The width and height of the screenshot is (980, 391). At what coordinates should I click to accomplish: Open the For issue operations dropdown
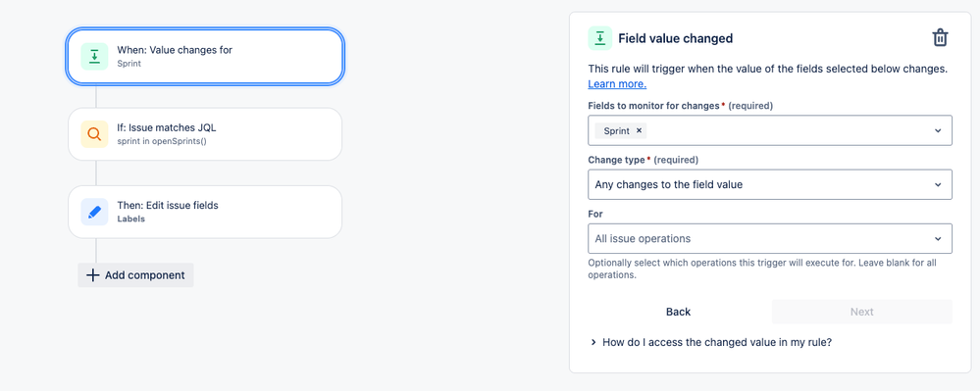[x=770, y=238]
